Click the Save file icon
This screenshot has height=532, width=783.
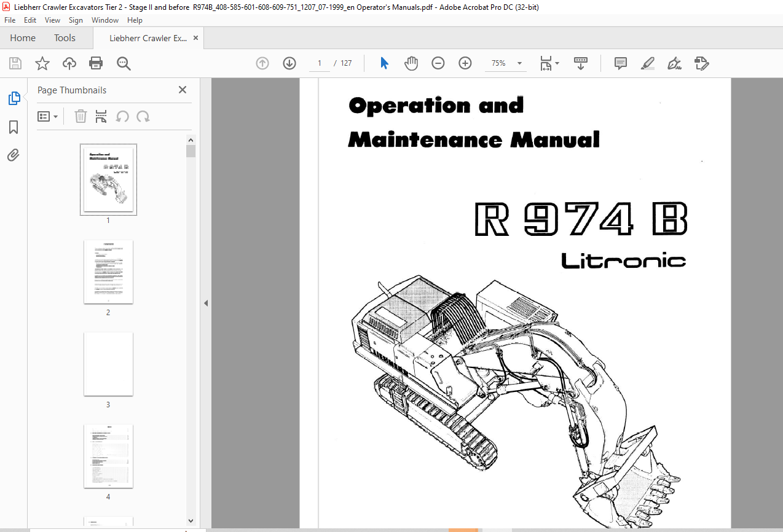click(x=15, y=63)
